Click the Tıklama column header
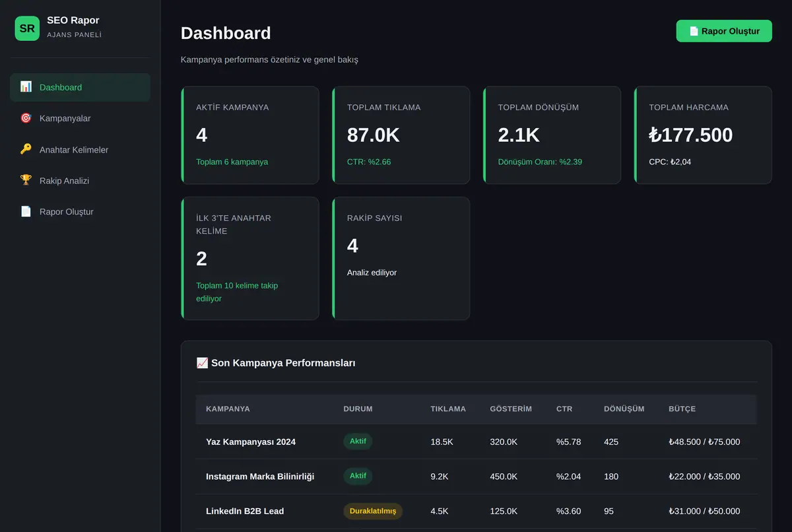This screenshot has height=532, width=792. click(448, 409)
